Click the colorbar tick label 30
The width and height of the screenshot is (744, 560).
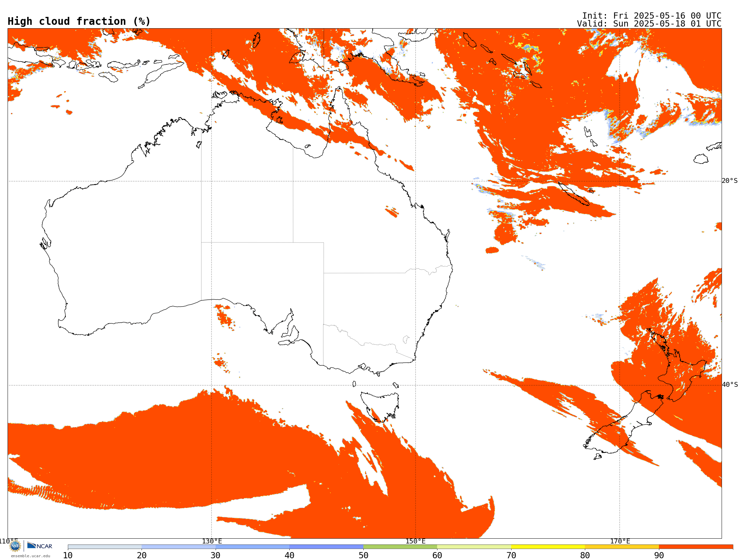pyautogui.click(x=216, y=556)
